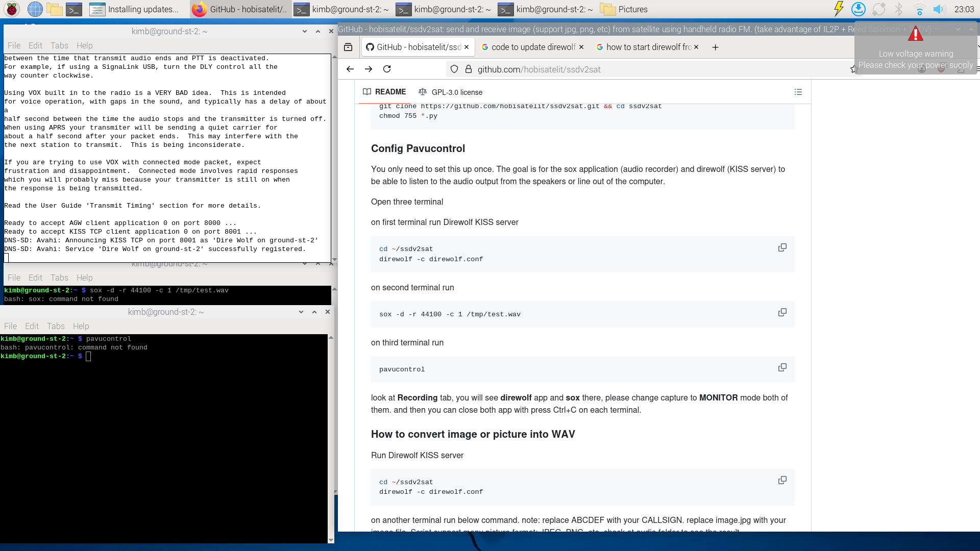This screenshot has height=551, width=980.
Task: Open the README outline list icon
Action: tap(798, 92)
